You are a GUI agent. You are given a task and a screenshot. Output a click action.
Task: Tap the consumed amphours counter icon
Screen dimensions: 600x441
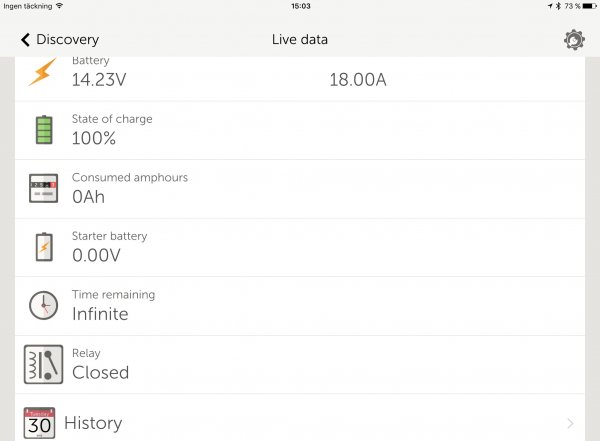point(43,188)
